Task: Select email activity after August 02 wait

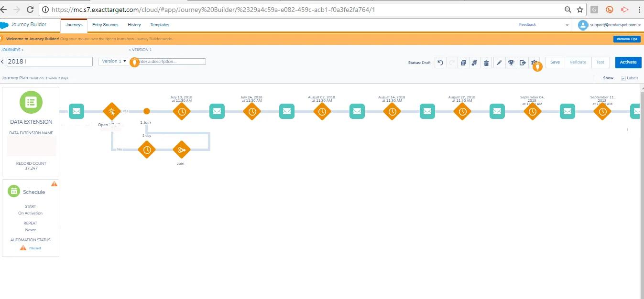Action: coord(357,111)
